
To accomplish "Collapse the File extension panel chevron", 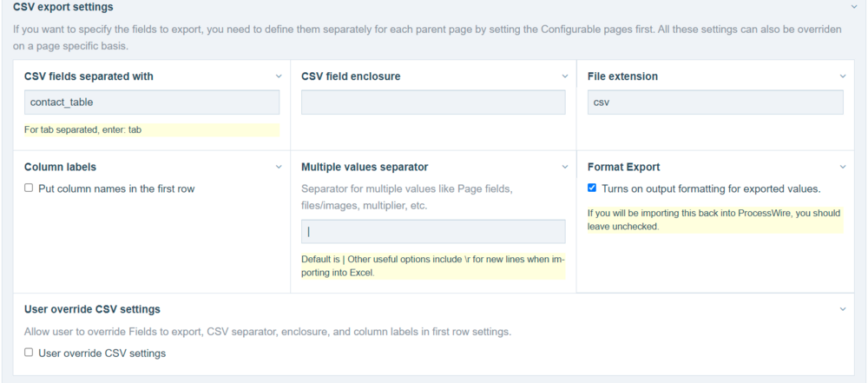I will [x=843, y=76].
